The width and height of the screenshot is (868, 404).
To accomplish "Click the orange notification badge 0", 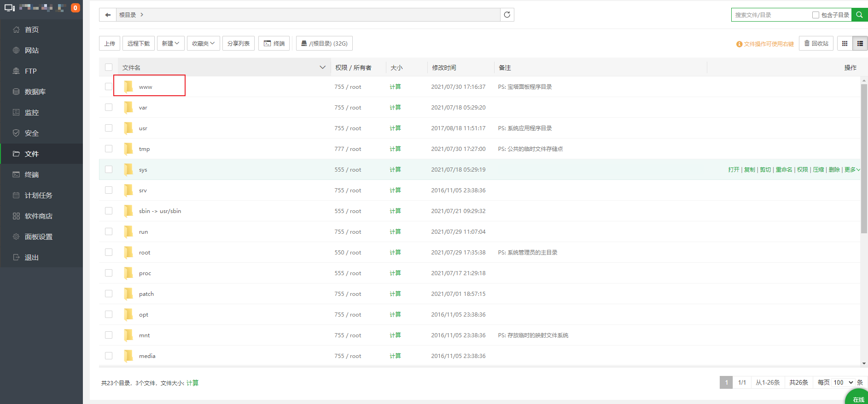I will [76, 8].
